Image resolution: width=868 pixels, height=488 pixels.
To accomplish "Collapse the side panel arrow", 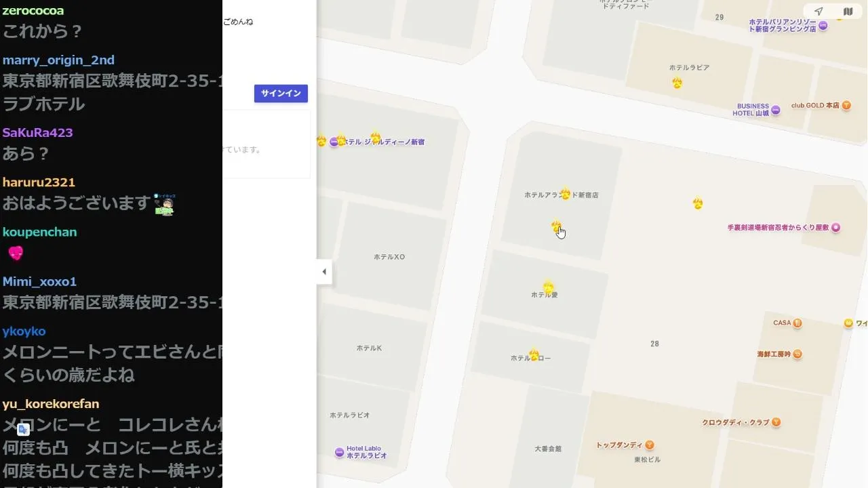I will [324, 272].
